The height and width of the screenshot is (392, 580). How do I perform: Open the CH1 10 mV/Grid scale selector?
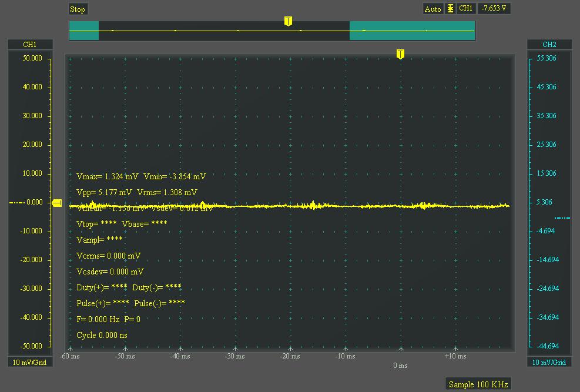point(30,362)
